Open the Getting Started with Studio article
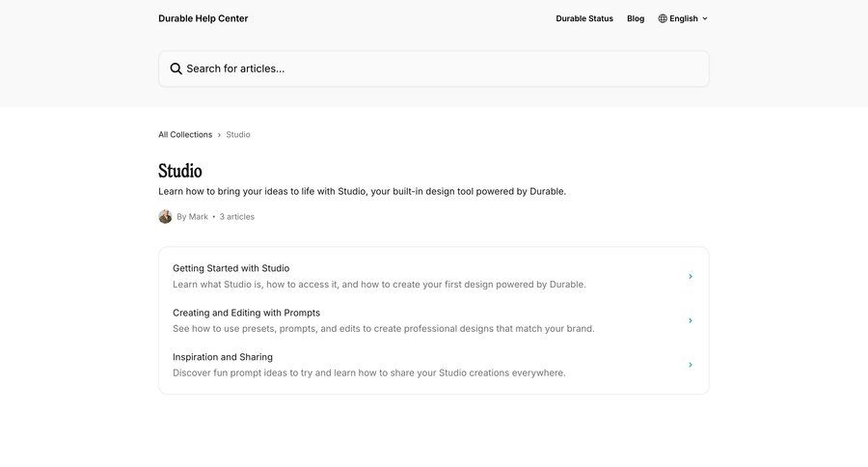868x467 pixels. pyautogui.click(x=231, y=268)
